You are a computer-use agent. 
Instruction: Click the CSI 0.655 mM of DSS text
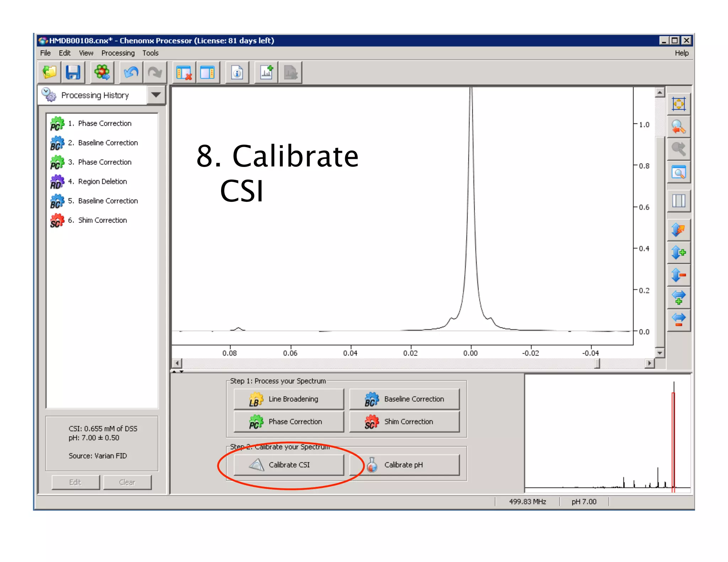[103, 428]
